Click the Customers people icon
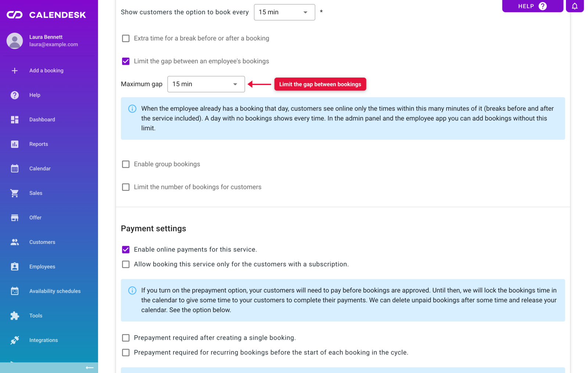The width and height of the screenshot is (588, 373). coord(15,242)
